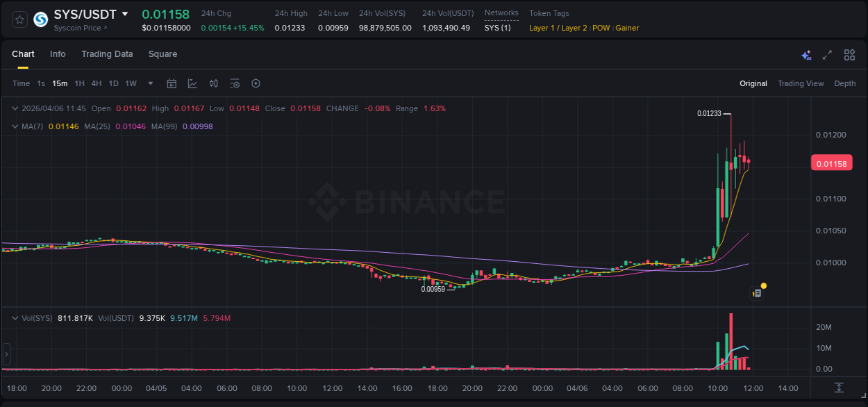Click the 24h Vol(USDT) value 1,093,490.49

[446, 28]
